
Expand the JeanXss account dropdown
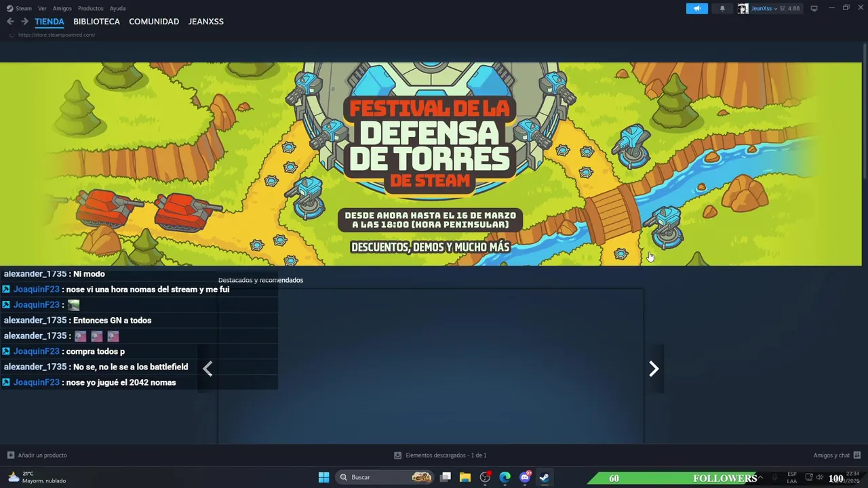[776, 9]
